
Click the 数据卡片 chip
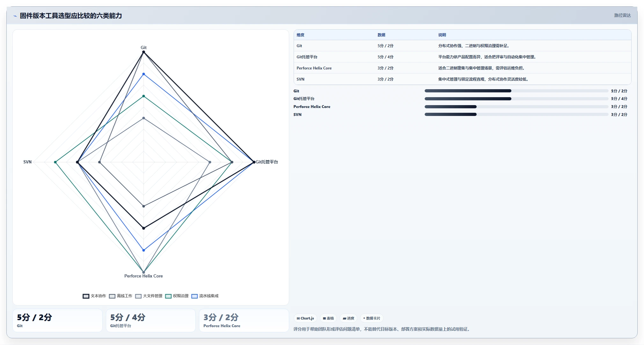pos(372,318)
